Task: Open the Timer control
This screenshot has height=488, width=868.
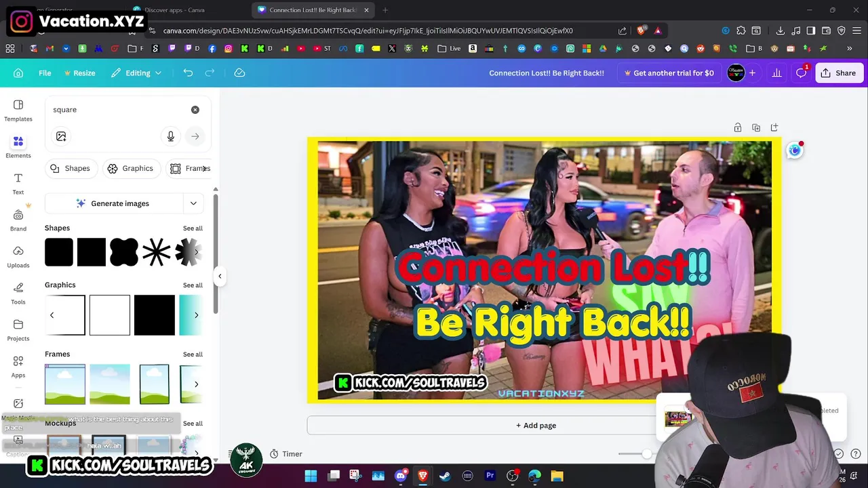Action: pos(285,454)
